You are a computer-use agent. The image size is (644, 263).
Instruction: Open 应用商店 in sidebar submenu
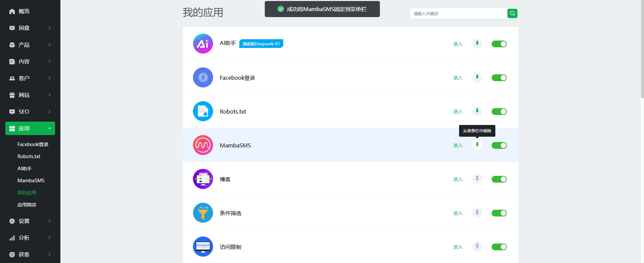(27, 205)
